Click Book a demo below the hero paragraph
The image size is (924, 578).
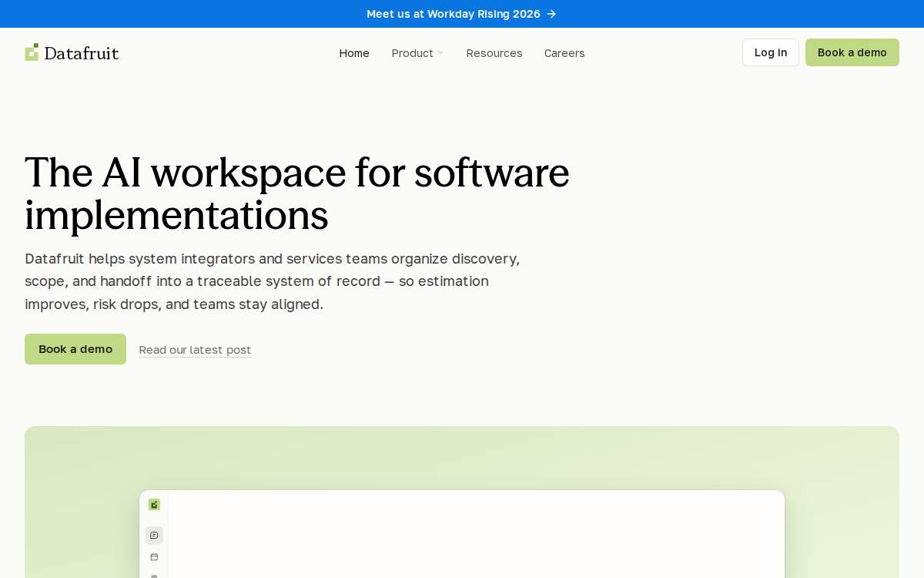pyautogui.click(x=75, y=349)
